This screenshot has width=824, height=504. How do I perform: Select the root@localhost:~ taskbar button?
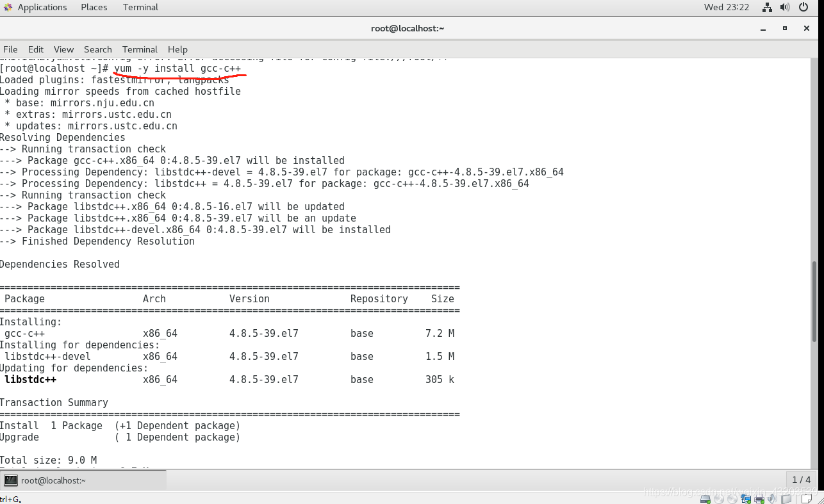pyautogui.click(x=83, y=480)
